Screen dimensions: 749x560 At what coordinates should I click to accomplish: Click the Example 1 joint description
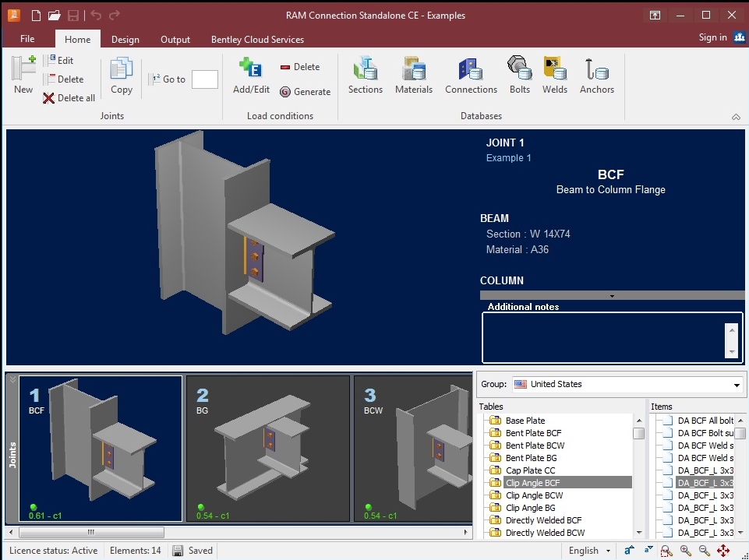click(508, 158)
